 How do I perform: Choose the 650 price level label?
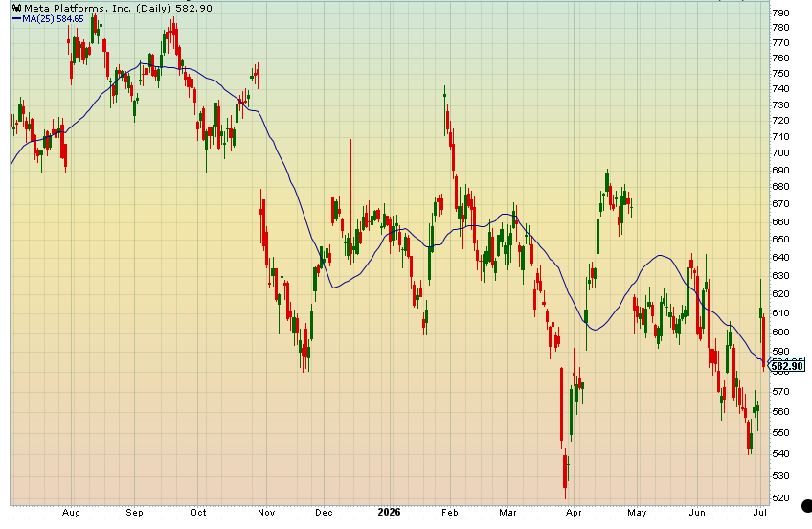tap(780, 240)
